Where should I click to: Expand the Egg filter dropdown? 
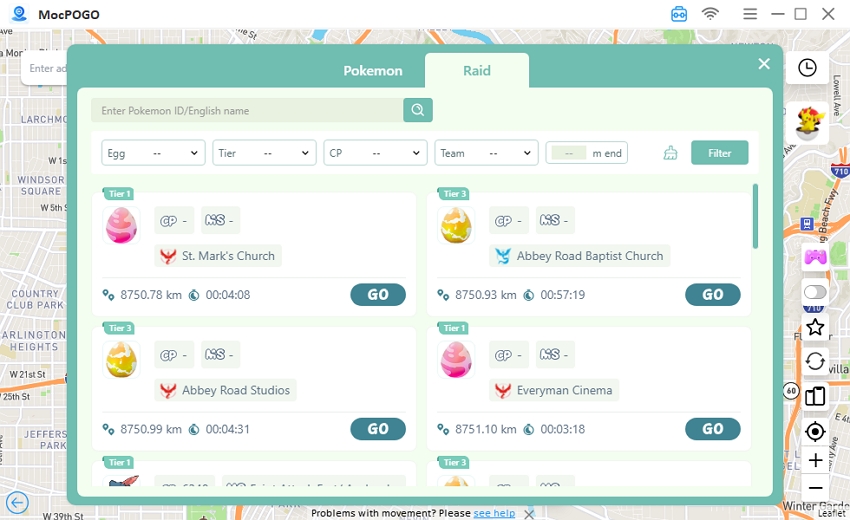pos(153,153)
